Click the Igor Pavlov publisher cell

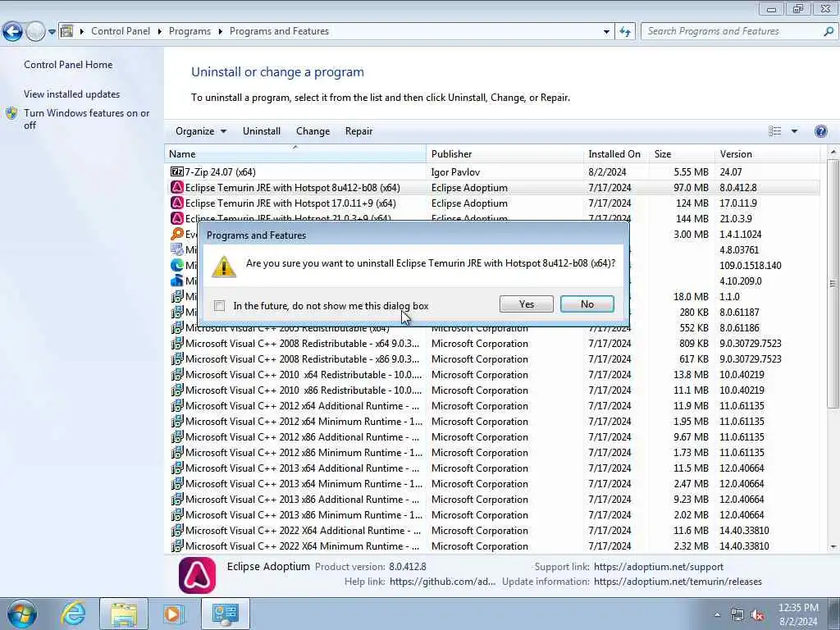point(455,172)
